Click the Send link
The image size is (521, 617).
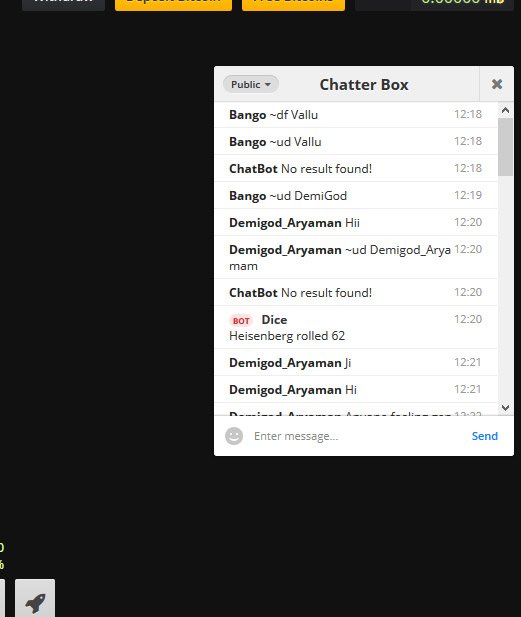tap(485, 436)
